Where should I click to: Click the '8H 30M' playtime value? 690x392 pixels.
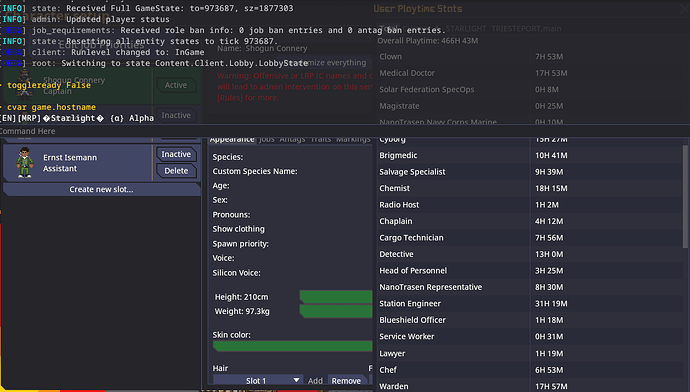pyautogui.click(x=549, y=287)
